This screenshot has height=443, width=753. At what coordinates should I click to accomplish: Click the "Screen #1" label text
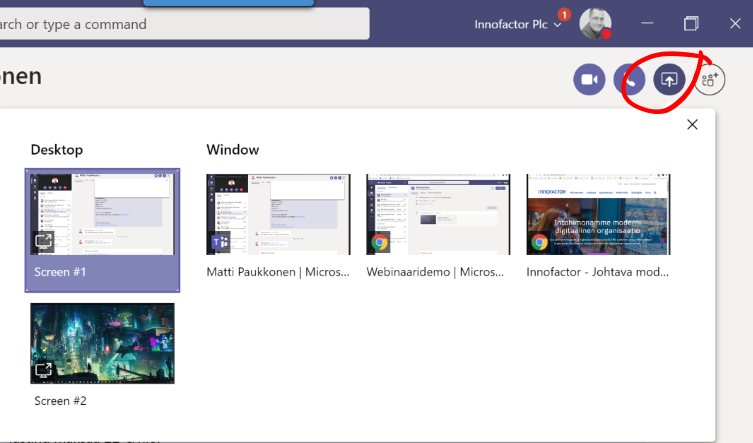click(58, 272)
